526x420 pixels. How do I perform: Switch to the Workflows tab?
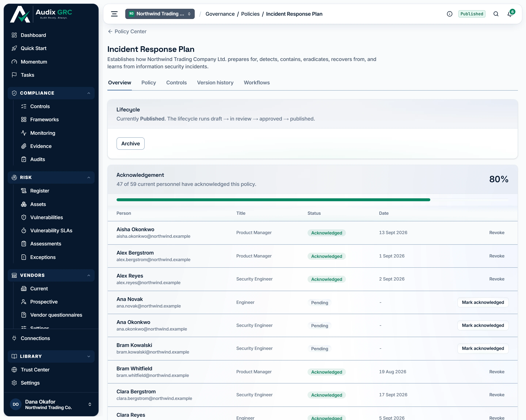[x=257, y=83]
